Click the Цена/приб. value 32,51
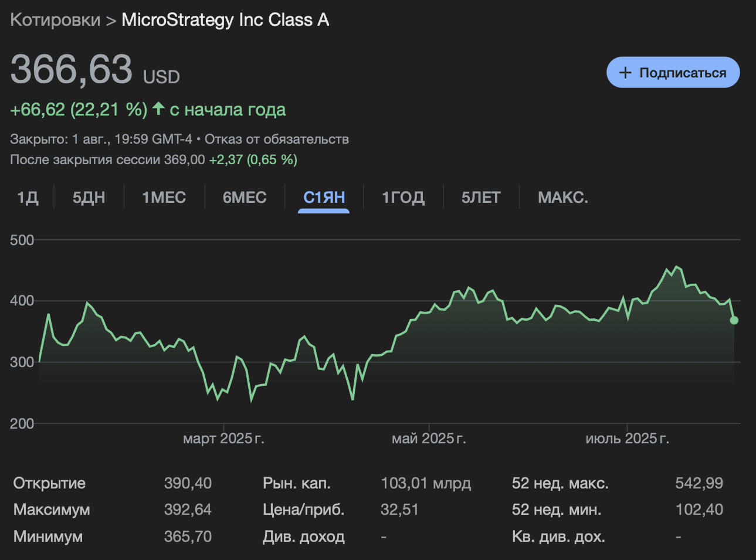Image resolution: width=756 pixels, height=560 pixels. (399, 510)
